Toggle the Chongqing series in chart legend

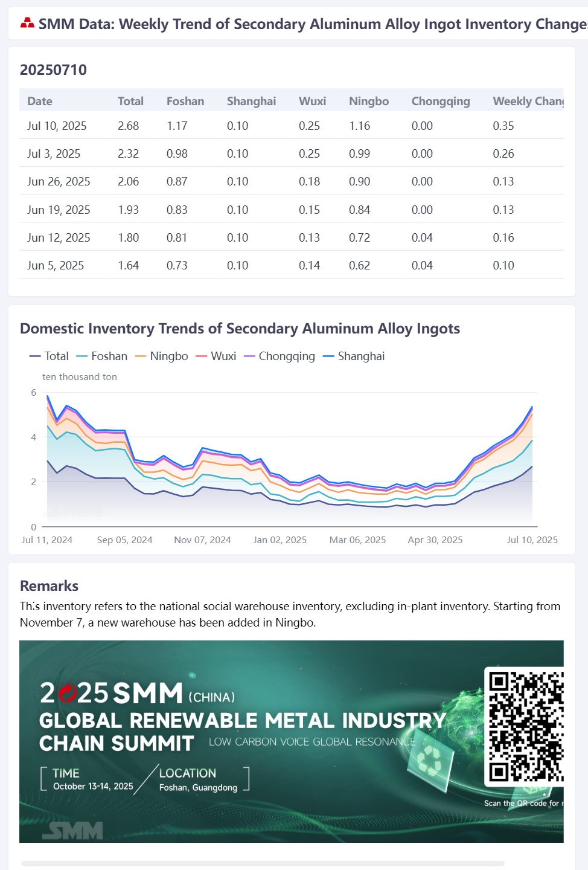pyautogui.click(x=279, y=356)
